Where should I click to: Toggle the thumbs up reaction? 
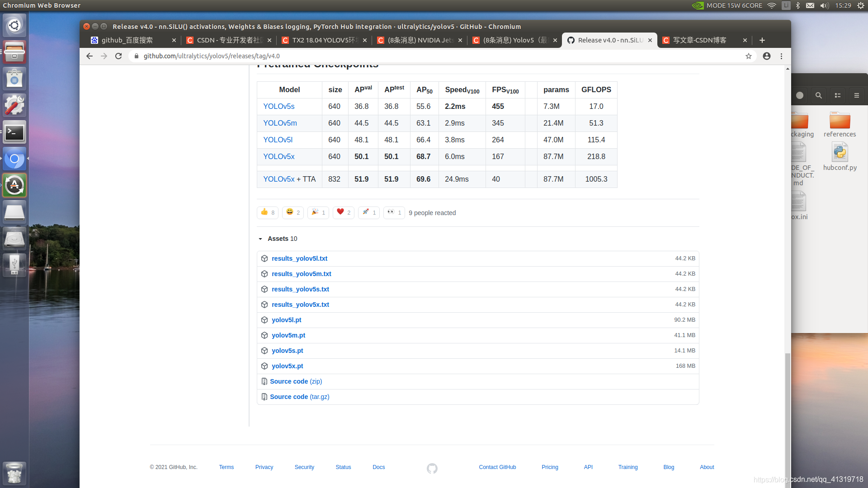(x=268, y=212)
